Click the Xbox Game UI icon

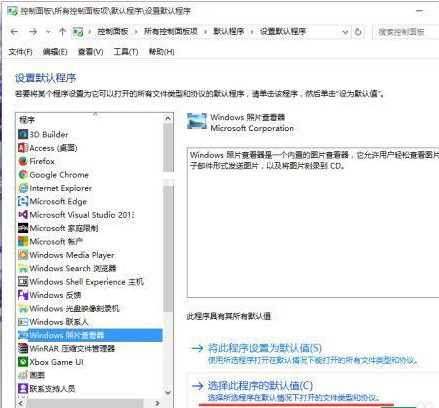tap(23, 362)
